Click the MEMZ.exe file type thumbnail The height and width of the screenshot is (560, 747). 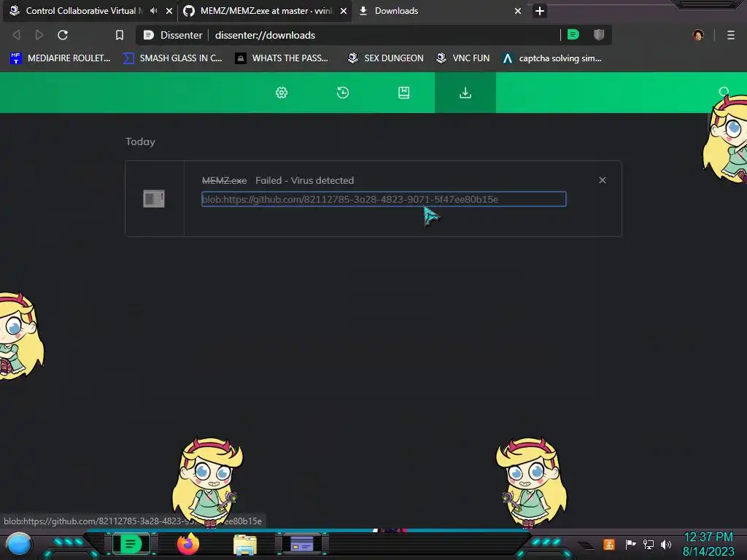click(x=154, y=198)
